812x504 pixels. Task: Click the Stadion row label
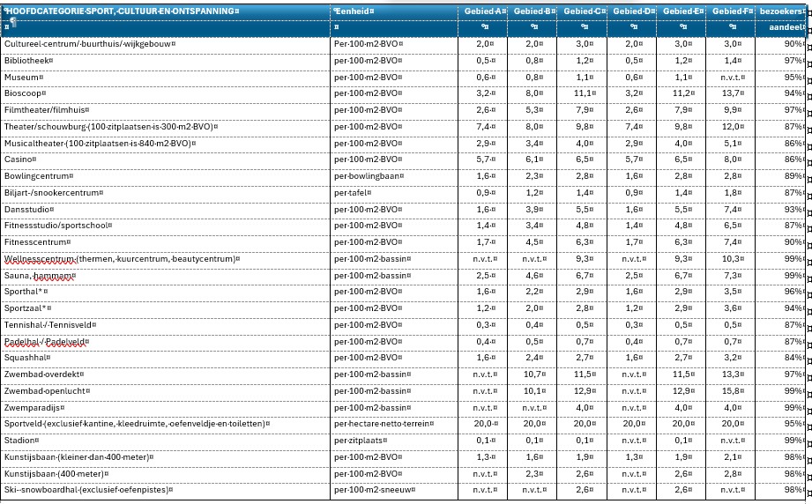tap(22, 440)
